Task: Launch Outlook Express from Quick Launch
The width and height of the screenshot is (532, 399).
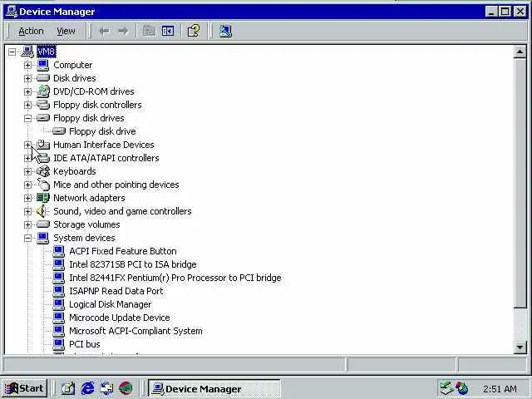Action: pyautogui.click(x=106, y=388)
